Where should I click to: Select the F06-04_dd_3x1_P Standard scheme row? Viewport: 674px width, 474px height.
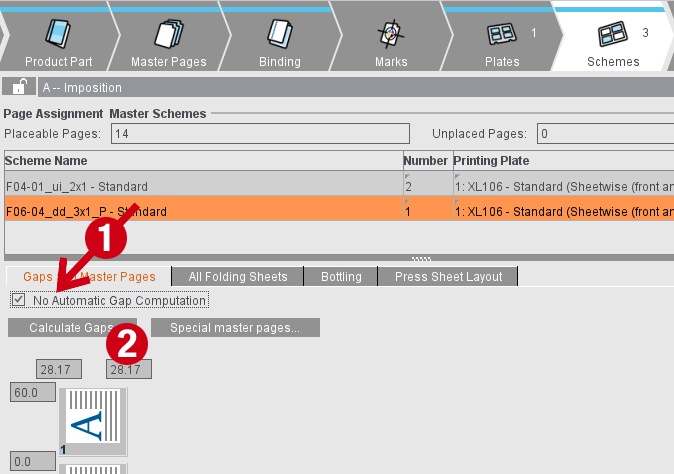pyautogui.click(x=200, y=211)
